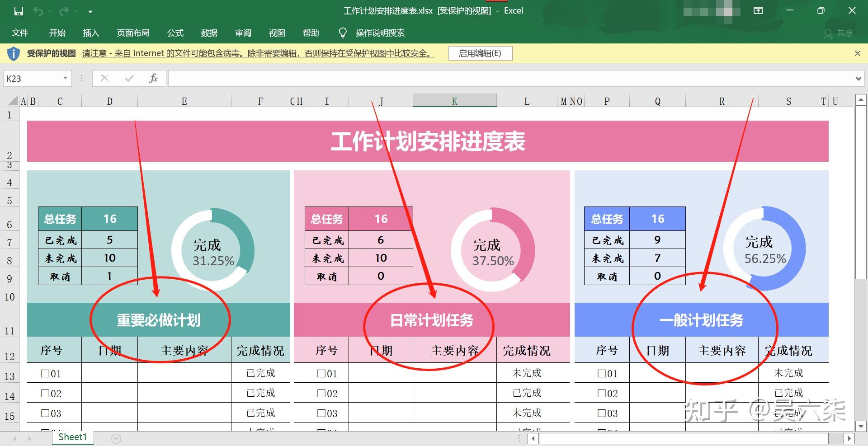Switch to the 审阅 ribbon tab

coord(243,33)
